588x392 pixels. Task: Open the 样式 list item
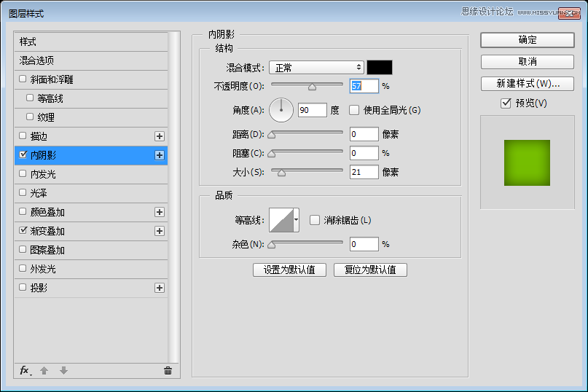[91, 42]
